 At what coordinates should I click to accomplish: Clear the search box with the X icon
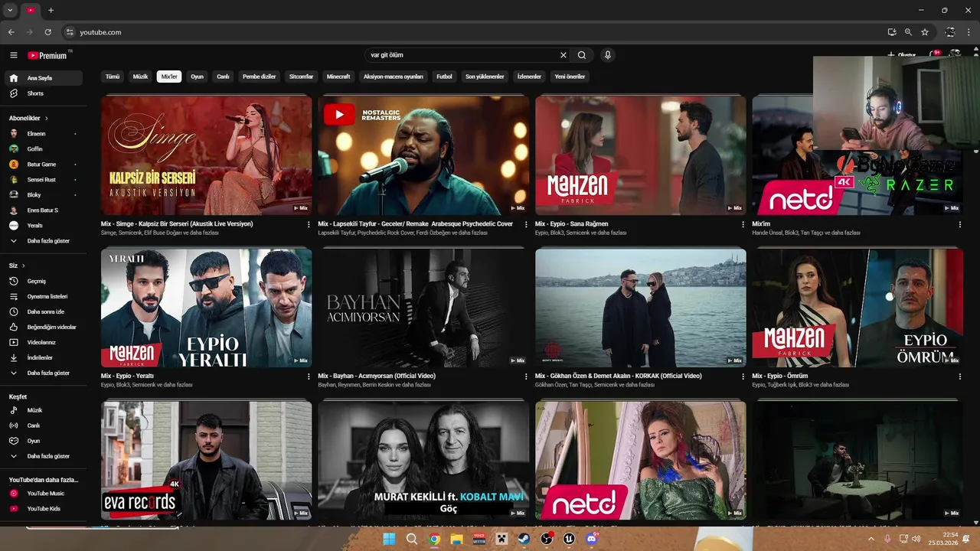coord(563,55)
